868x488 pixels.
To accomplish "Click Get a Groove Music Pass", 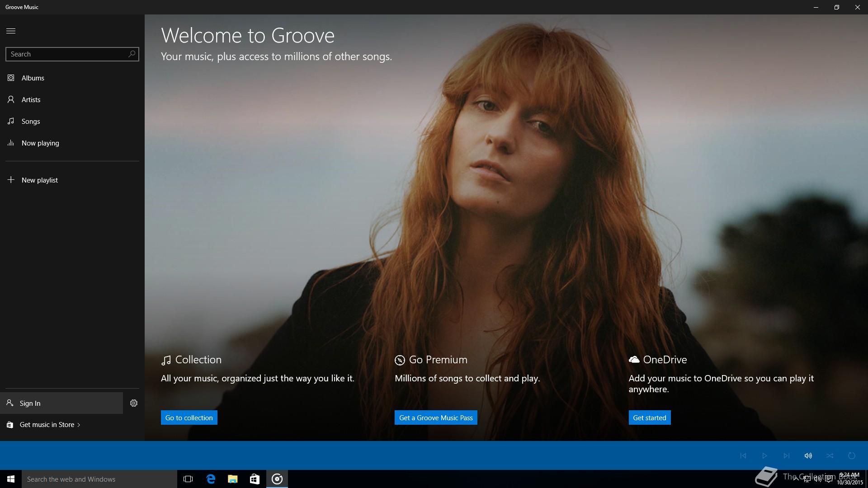I will click(x=436, y=418).
